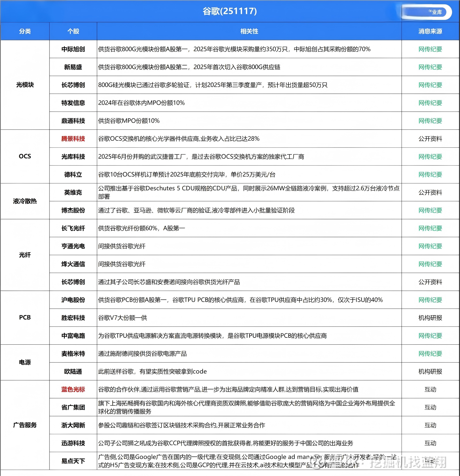Click the 光纤 category cell

pyautogui.click(x=25, y=255)
